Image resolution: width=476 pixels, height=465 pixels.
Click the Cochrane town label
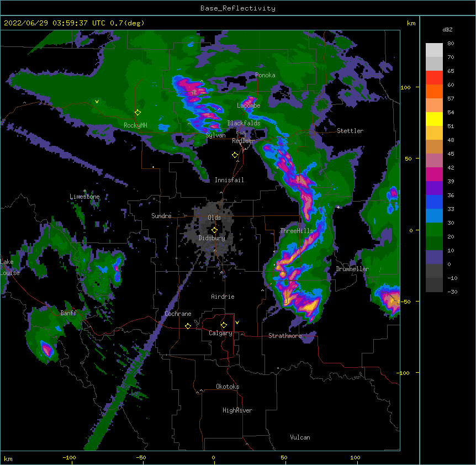tap(178, 314)
